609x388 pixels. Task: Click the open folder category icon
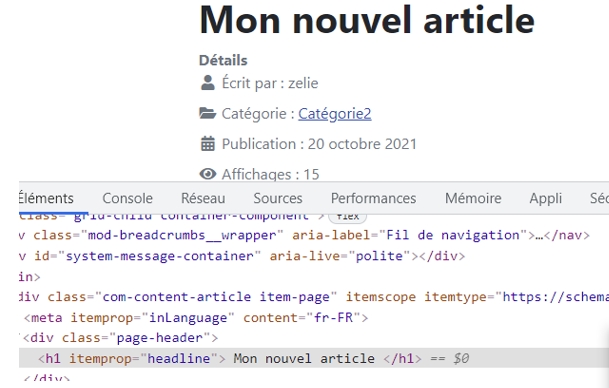(x=207, y=113)
